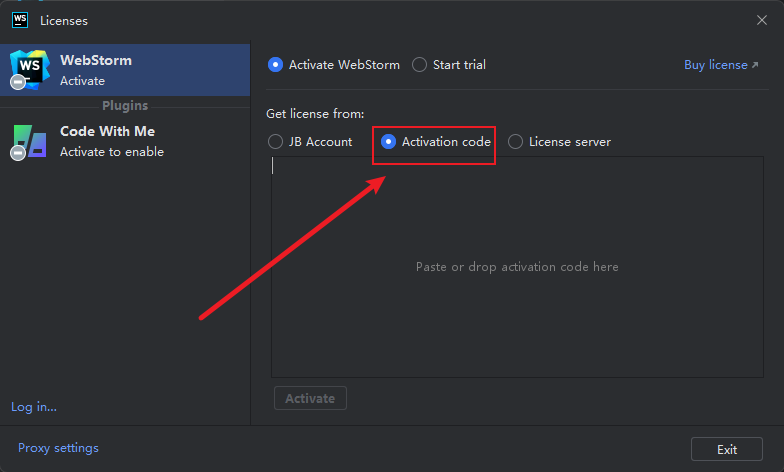The width and height of the screenshot is (784, 472).
Task: Open the Buy license link
Action: (721, 65)
